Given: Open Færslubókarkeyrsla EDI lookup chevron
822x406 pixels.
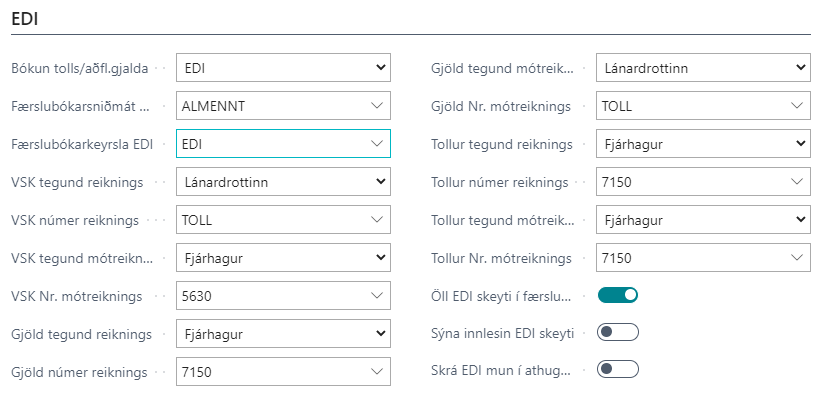Looking at the screenshot, I should pyautogui.click(x=377, y=144).
